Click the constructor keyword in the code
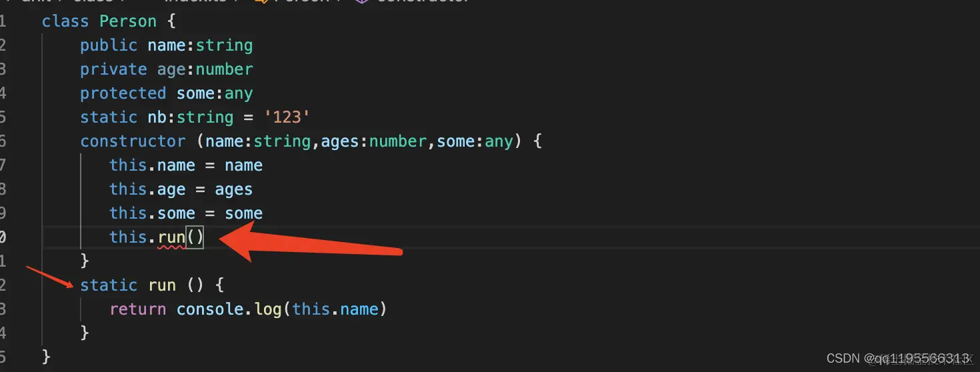The image size is (980, 372). 133,141
